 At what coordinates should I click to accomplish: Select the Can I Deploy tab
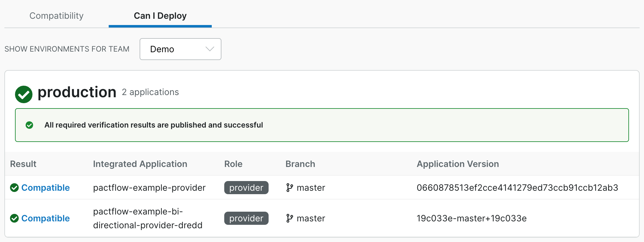point(160,16)
